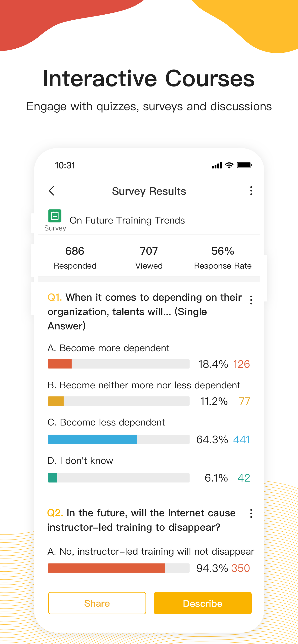Select the 686 Responded stat
The width and height of the screenshot is (298, 644).
(x=75, y=258)
